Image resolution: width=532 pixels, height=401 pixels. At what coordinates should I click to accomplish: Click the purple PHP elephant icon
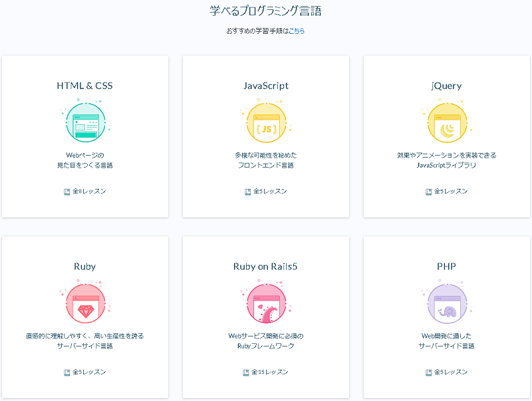coord(447,303)
